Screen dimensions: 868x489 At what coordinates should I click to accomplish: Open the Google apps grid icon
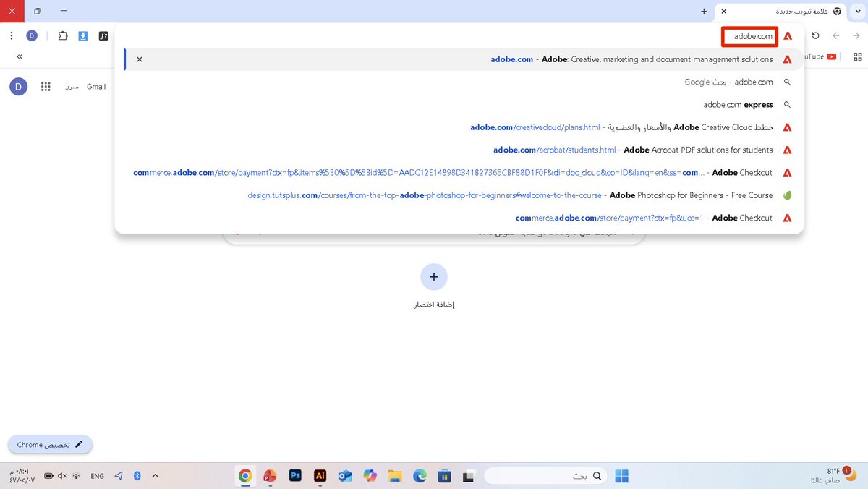[x=46, y=87]
